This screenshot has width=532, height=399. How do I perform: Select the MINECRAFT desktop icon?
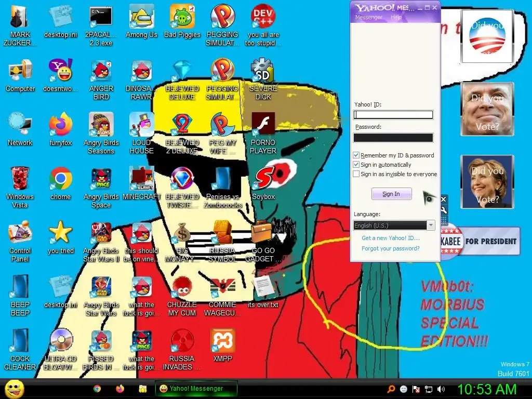pos(141,183)
